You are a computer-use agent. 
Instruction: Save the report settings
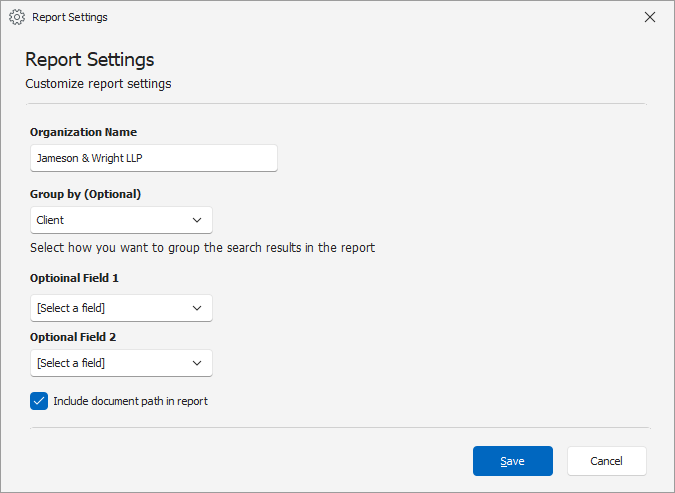(513, 461)
